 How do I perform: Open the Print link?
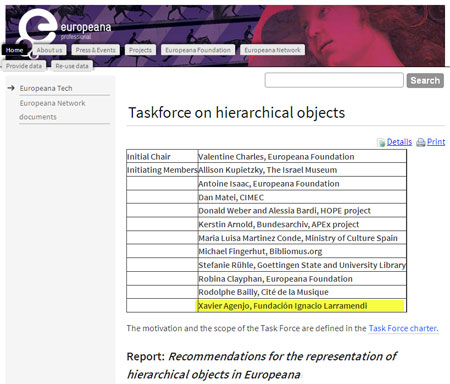click(436, 142)
